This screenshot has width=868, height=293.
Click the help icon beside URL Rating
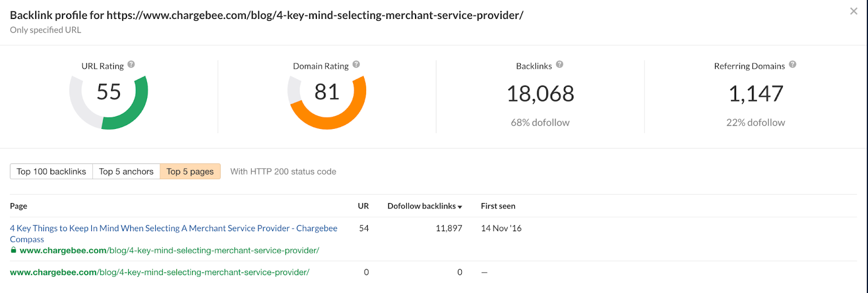[131, 64]
